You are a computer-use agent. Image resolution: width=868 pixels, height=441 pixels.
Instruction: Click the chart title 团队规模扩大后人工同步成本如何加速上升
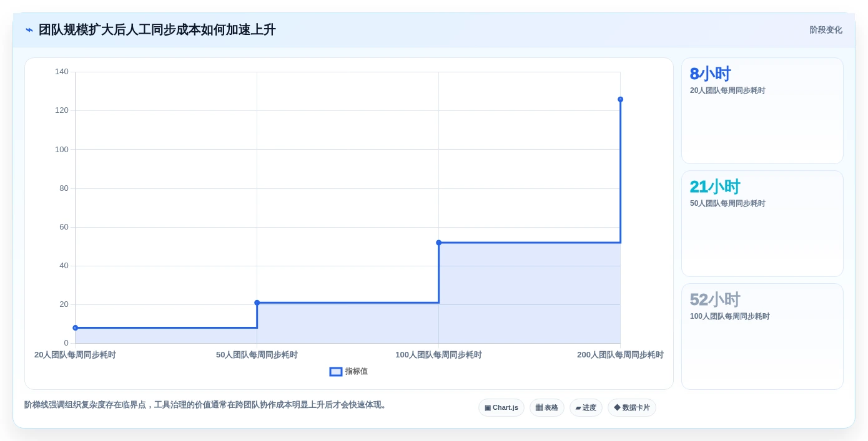tap(157, 30)
